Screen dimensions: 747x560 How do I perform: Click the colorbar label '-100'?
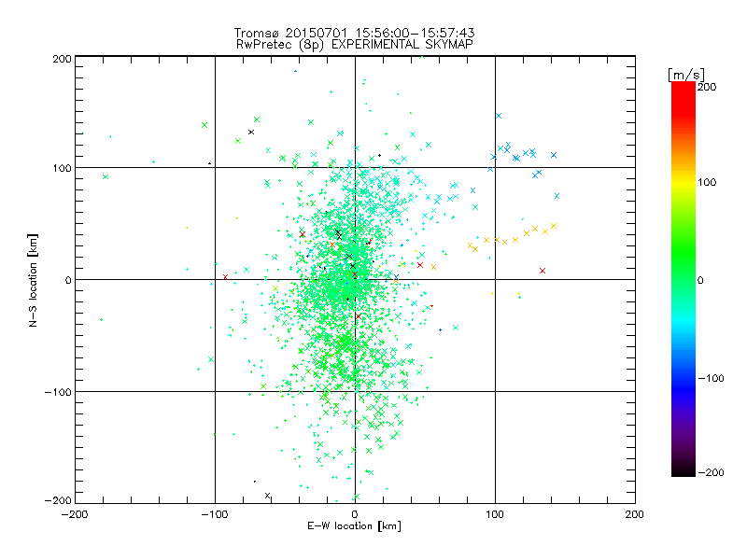point(711,378)
